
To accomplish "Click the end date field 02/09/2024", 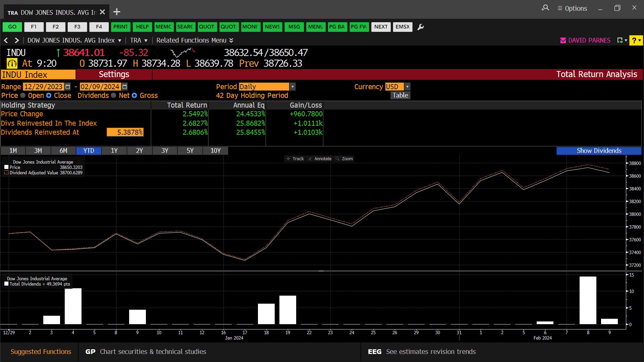I will point(100,86).
